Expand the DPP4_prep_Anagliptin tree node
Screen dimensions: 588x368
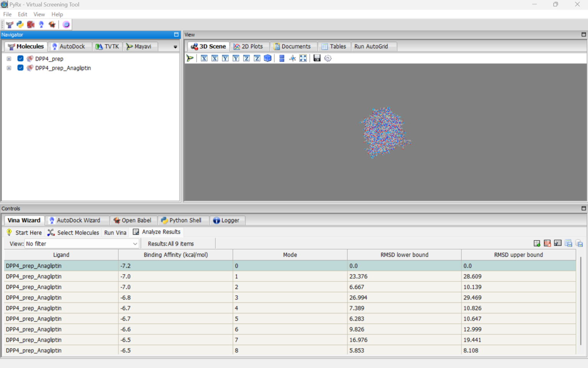point(9,68)
